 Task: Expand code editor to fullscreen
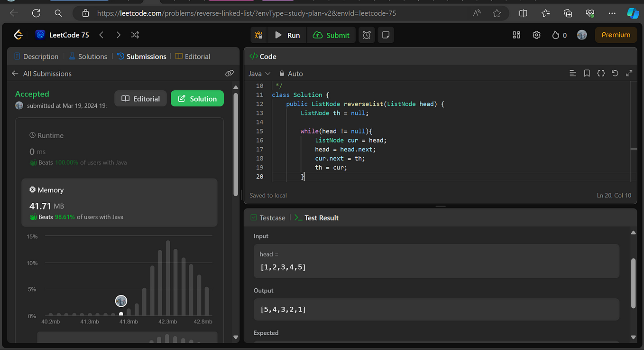(x=629, y=74)
